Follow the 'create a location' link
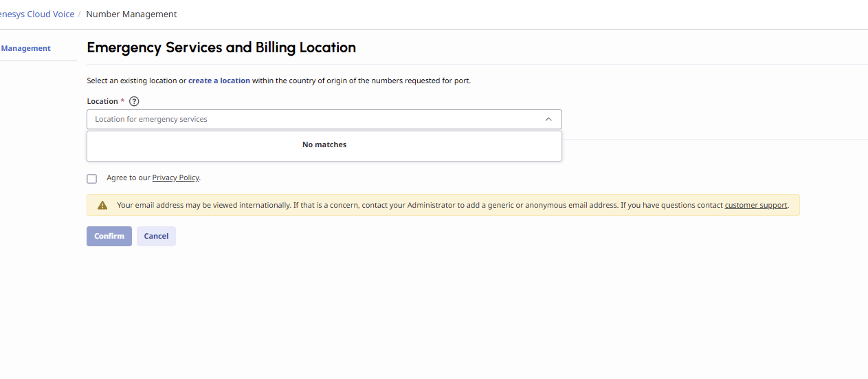868x379 pixels. click(x=219, y=80)
